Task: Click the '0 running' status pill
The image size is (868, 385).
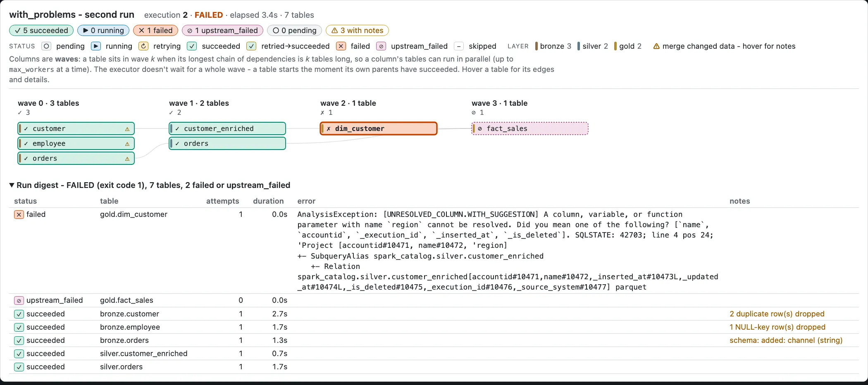Action: (103, 31)
